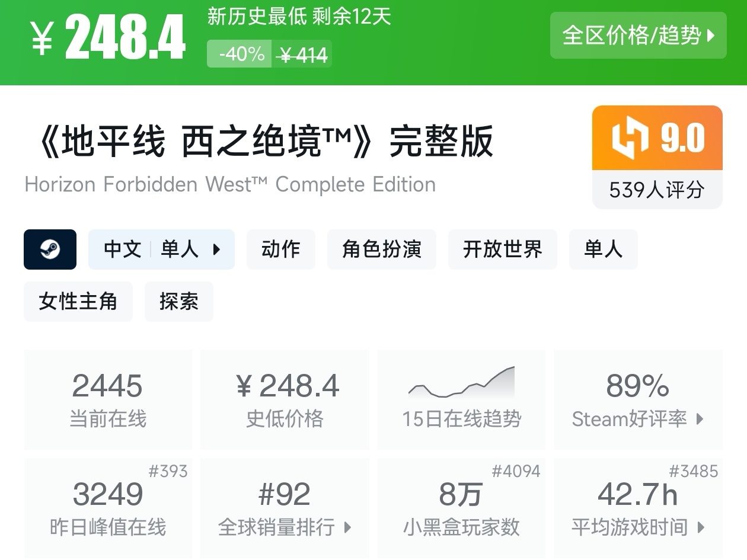Click the English title Horizon Forbidden West
Viewport: 747px width, 560px height.
[230, 184]
